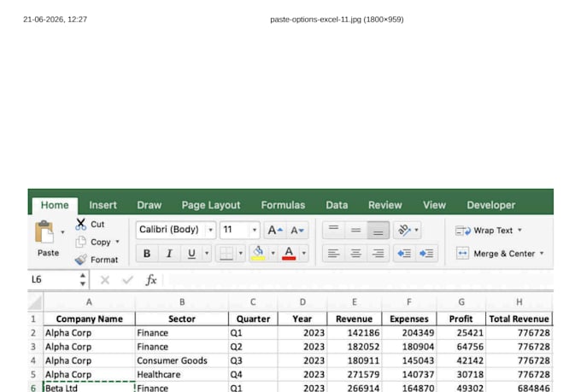This screenshot has width=581, height=392.
Task: Open the borders dropdown arrow
Action: (240, 254)
